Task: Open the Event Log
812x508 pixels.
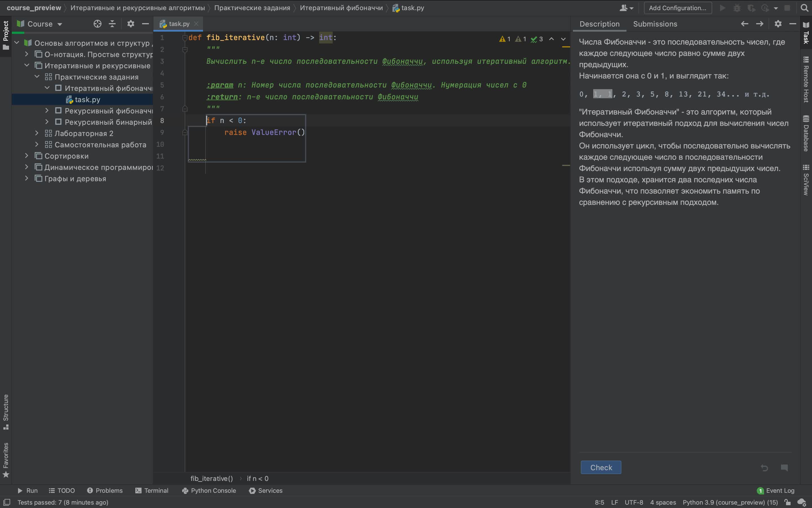Action: pyautogui.click(x=776, y=491)
